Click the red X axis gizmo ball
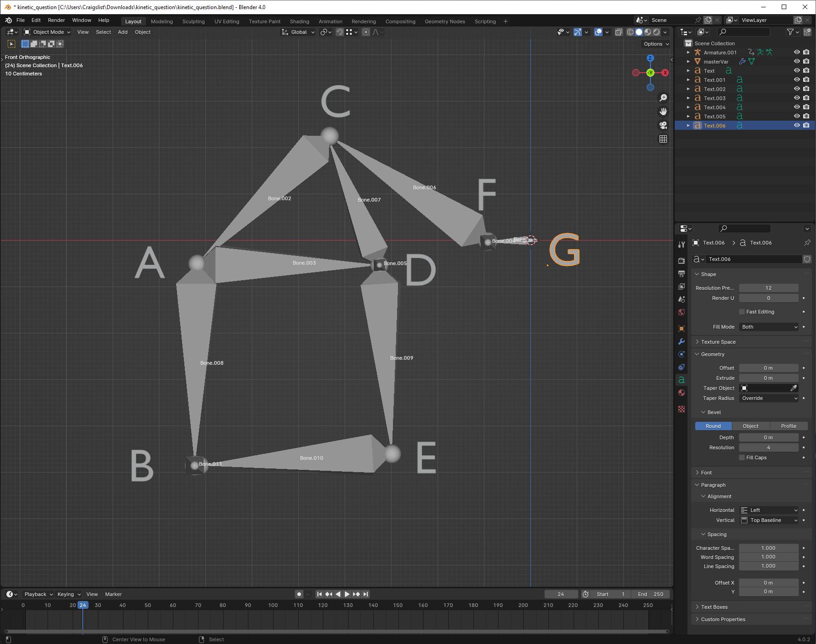Screen dimensions: 816x644 [665, 73]
